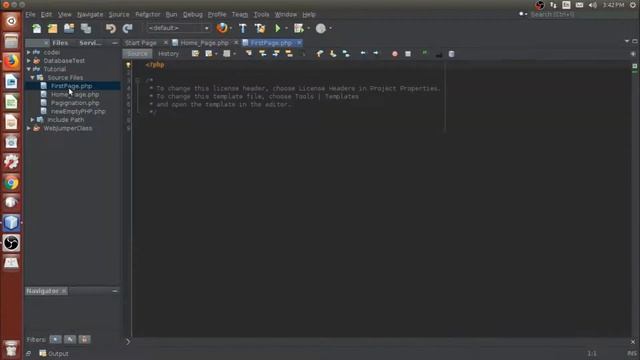This screenshot has width=640, height=360.
Task: Click the Clean and Build icon
Action: (260, 28)
